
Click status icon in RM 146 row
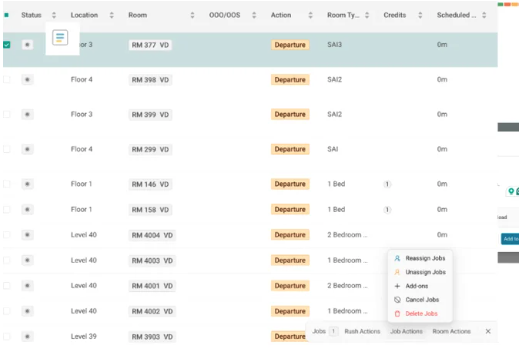coord(28,184)
